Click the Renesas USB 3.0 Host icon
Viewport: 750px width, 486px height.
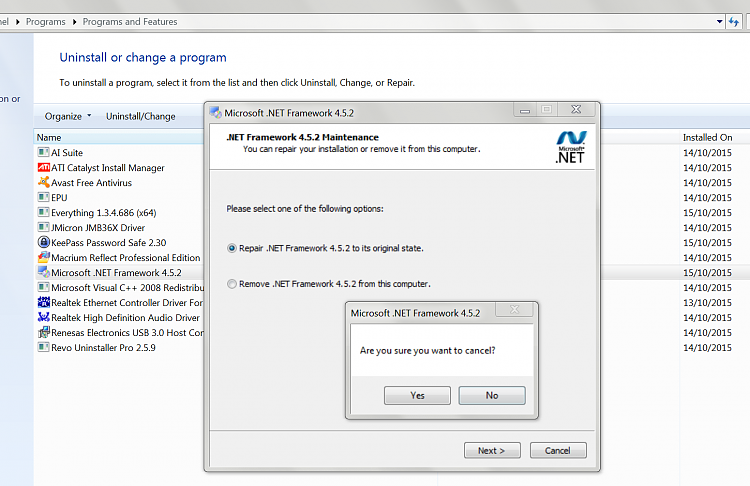pyautogui.click(x=44, y=332)
